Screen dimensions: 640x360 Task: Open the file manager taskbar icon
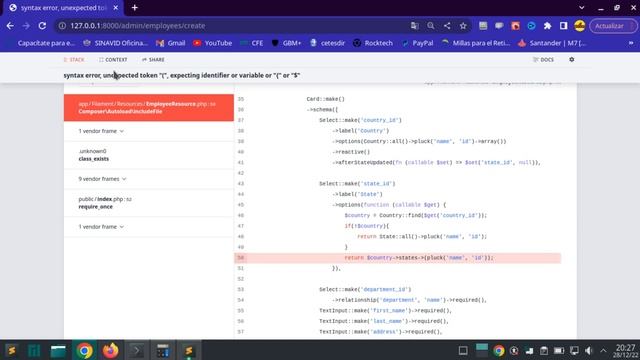(58, 350)
